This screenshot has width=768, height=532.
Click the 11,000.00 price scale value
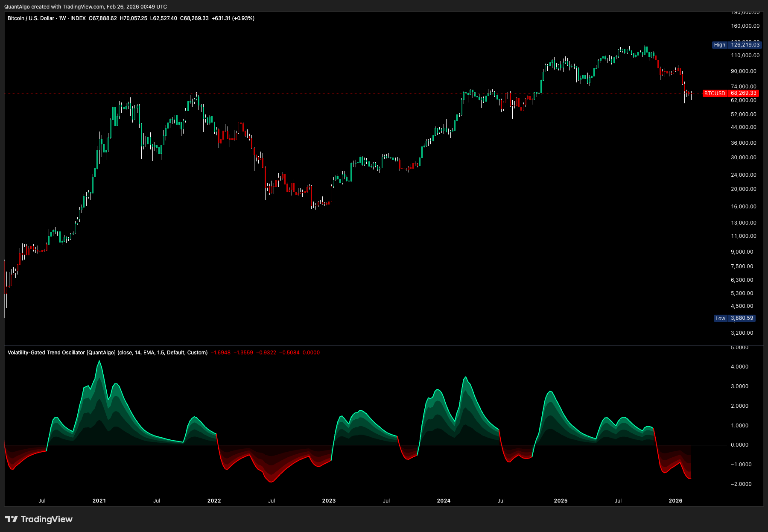tap(744, 236)
